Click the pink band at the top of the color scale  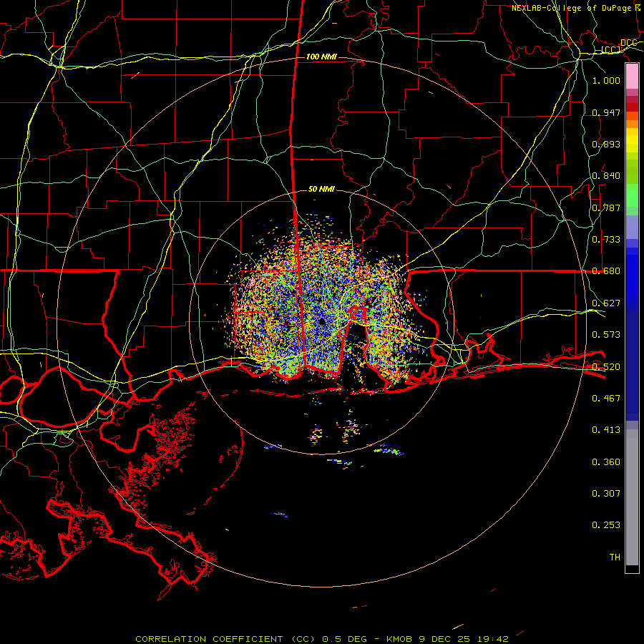coord(632,76)
